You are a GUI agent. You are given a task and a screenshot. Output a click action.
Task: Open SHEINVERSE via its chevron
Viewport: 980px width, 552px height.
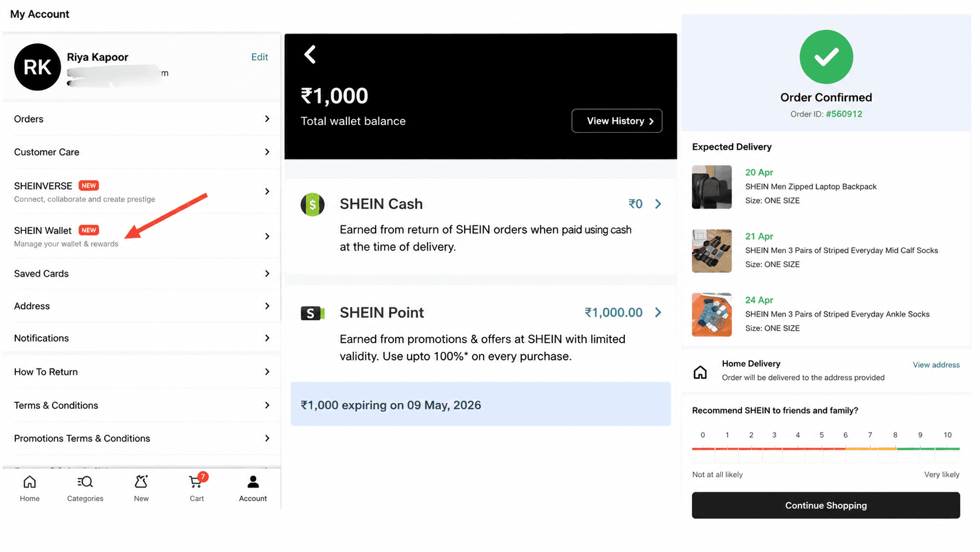267,192
